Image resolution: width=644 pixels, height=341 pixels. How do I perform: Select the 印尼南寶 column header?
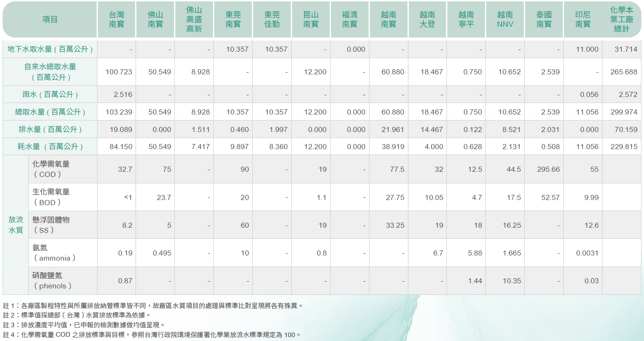click(x=582, y=20)
